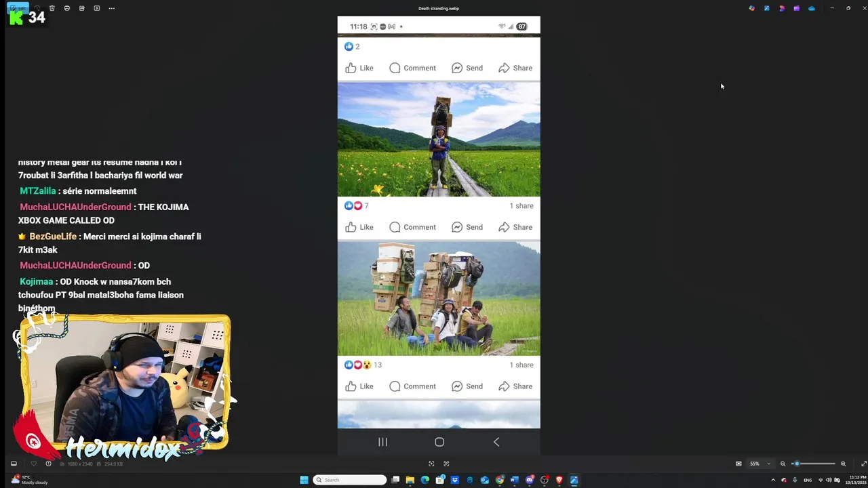
Task: Click the zoom out magnifier icon
Action: (x=783, y=464)
